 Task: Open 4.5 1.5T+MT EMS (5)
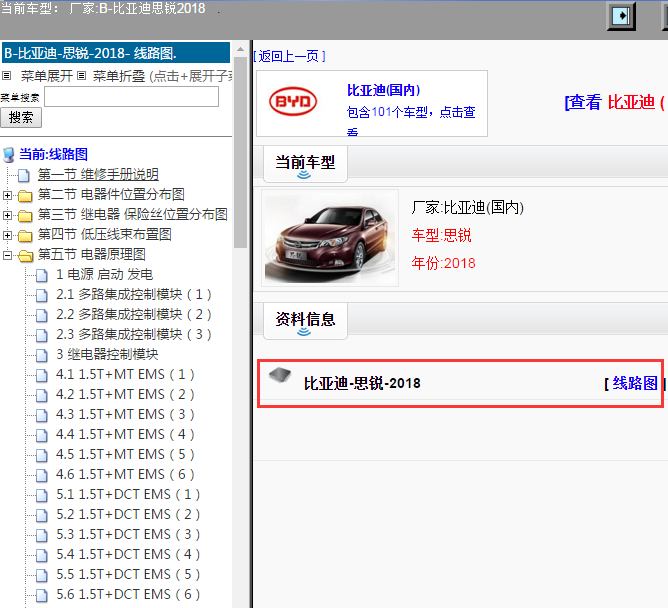point(125,454)
